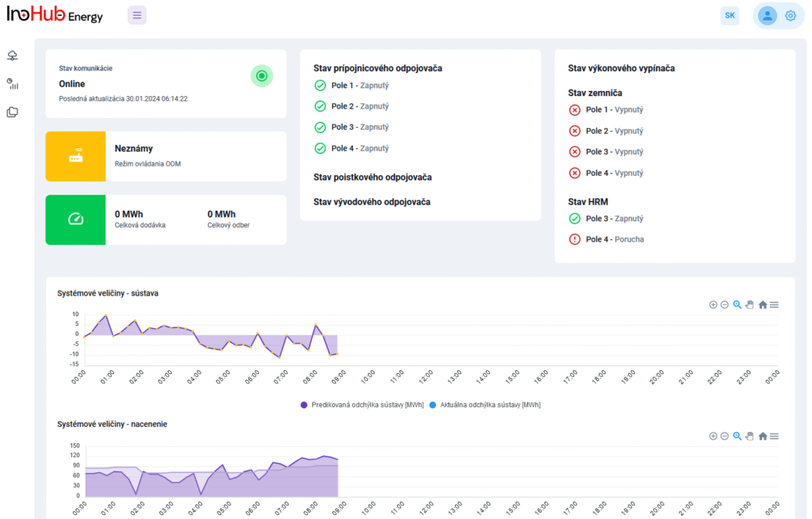The image size is (812, 519).
Task: Open settings via the gear icon
Action: click(790, 15)
